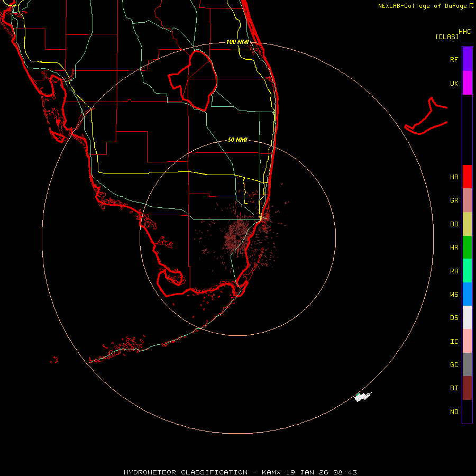The width and height of the screenshot is (476, 476).
Task: Click the HA red legend swatch
Action: 467,177
